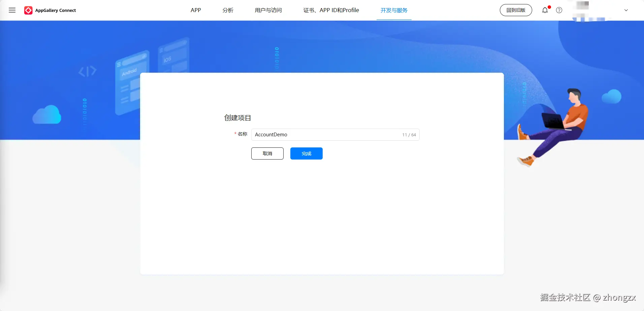Image resolution: width=644 pixels, height=311 pixels.
Task: Cancel project creation with 取消 button
Action: click(x=267, y=153)
